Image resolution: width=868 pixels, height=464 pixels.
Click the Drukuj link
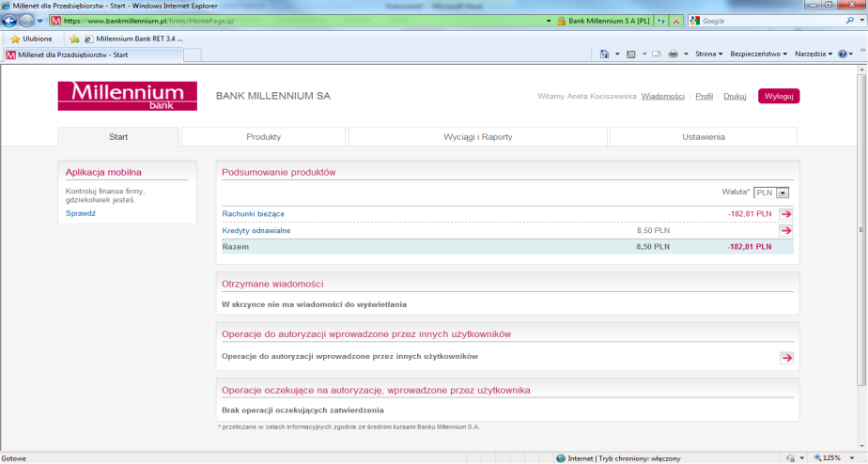(x=735, y=97)
